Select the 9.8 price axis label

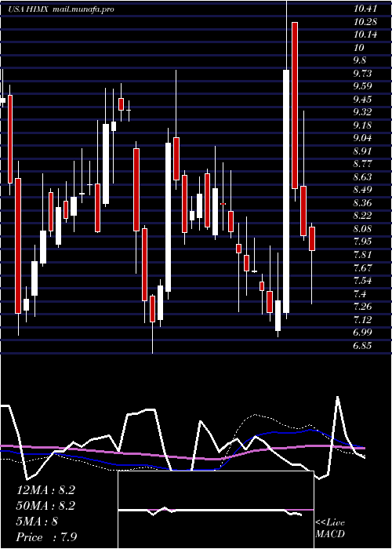point(360,61)
